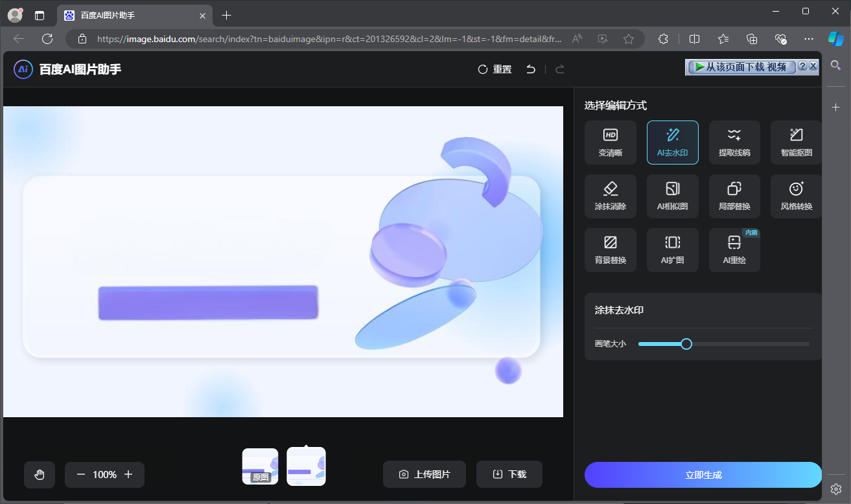Select the AI扩图 image expand tool
Image resolution: width=851 pixels, height=504 pixels.
(x=672, y=250)
